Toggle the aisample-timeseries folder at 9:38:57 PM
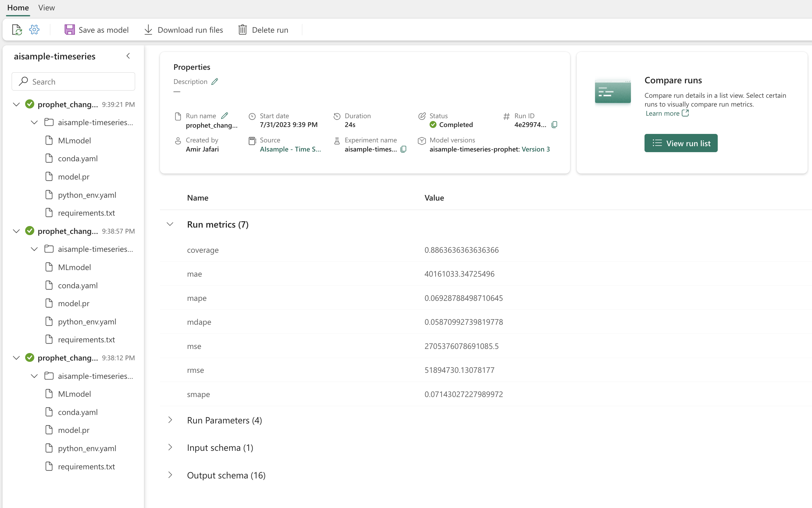The width and height of the screenshot is (812, 508). tap(33, 249)
